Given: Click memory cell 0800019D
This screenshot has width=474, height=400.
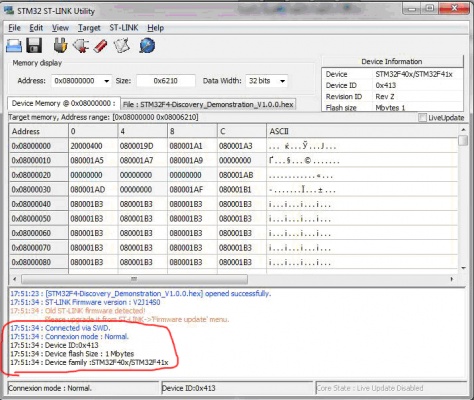Looking at the screenshot, I should click(x=142, y=146).
